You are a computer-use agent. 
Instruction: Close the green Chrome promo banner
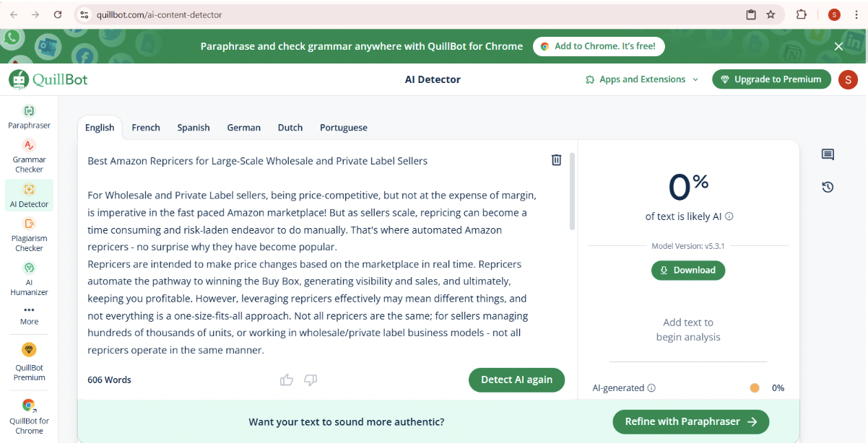[838, 46]
